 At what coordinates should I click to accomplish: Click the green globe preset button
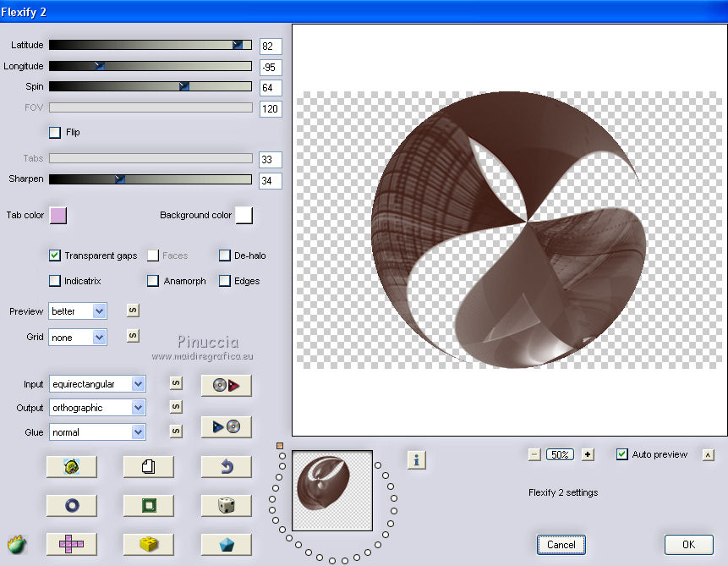click(x=72, y=466)
